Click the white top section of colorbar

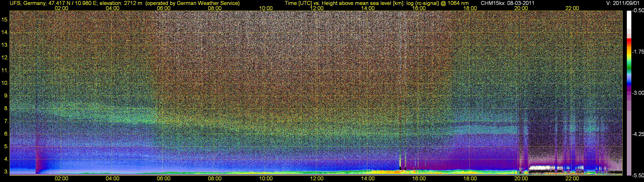[629, 20]
